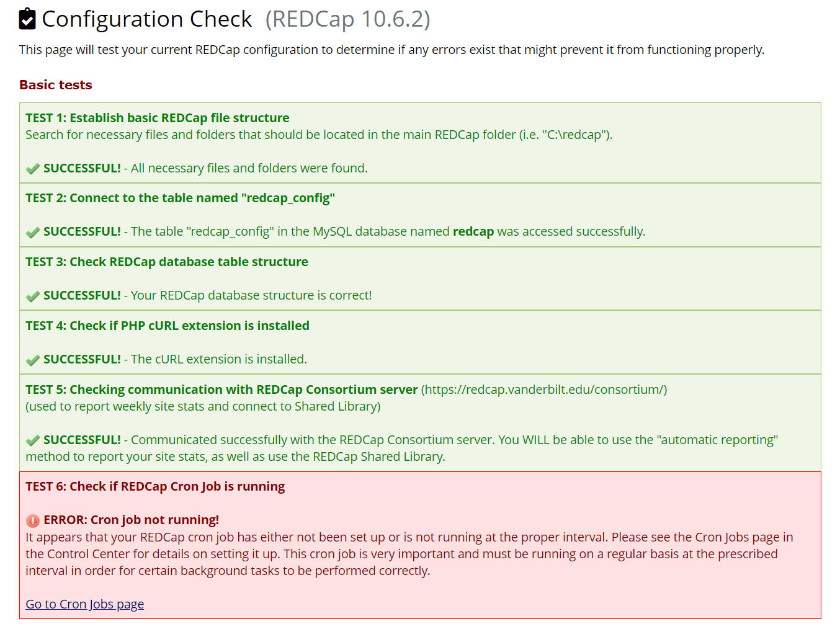Open the Go to Cron Jobs page link

[84, 604]
